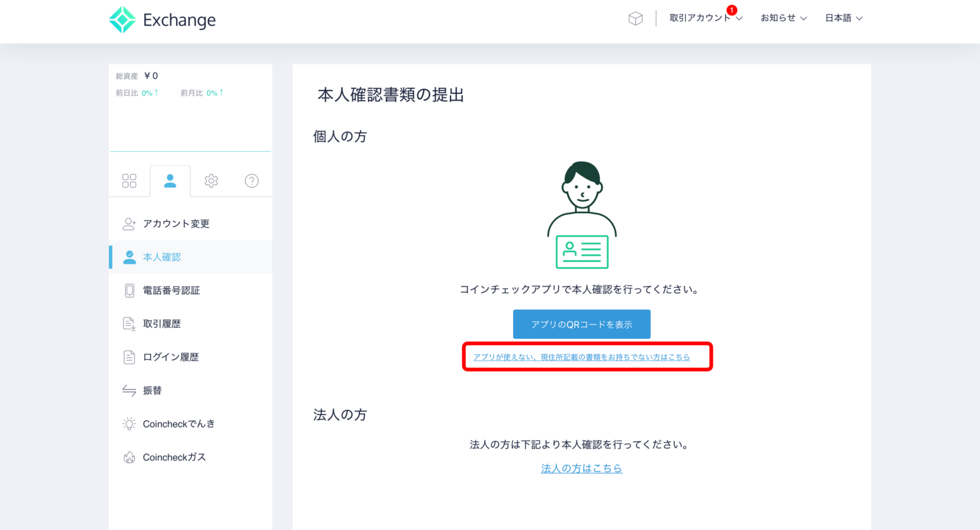980x530 pixels.
Task: Open 振替 transfer menu item
Action: (152, 390)
